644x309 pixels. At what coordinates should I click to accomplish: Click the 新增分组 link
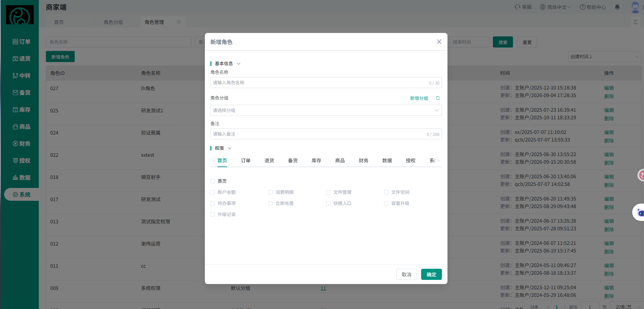419,98
